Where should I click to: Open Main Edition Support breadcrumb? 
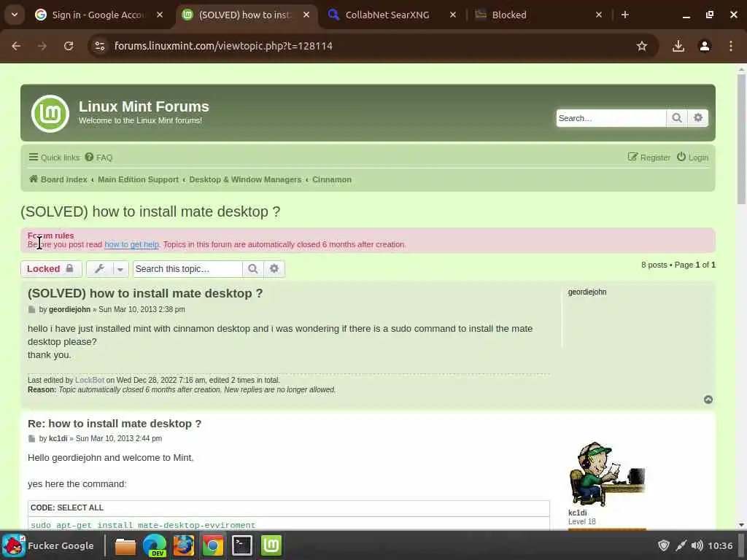point(138,179)
